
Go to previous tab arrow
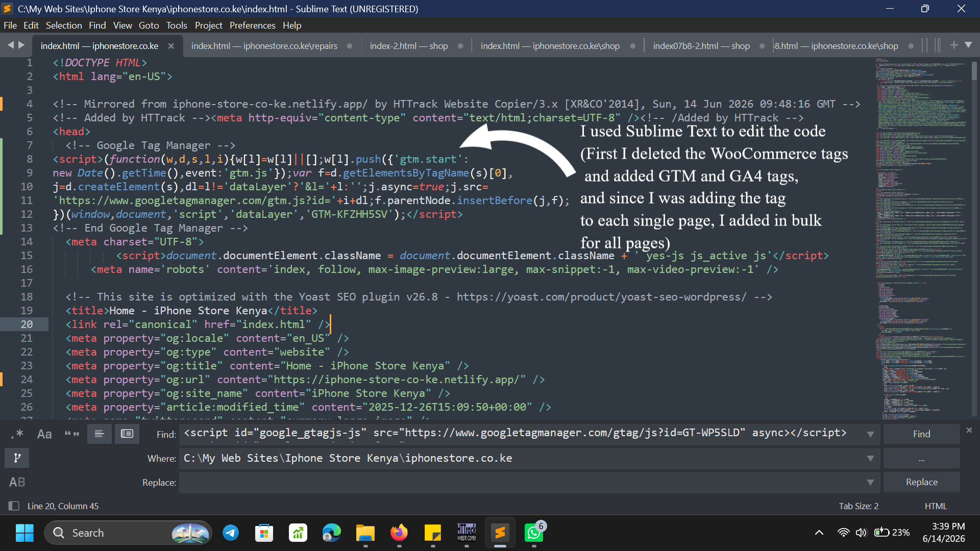pyautogui.click(x=10, y=45)
